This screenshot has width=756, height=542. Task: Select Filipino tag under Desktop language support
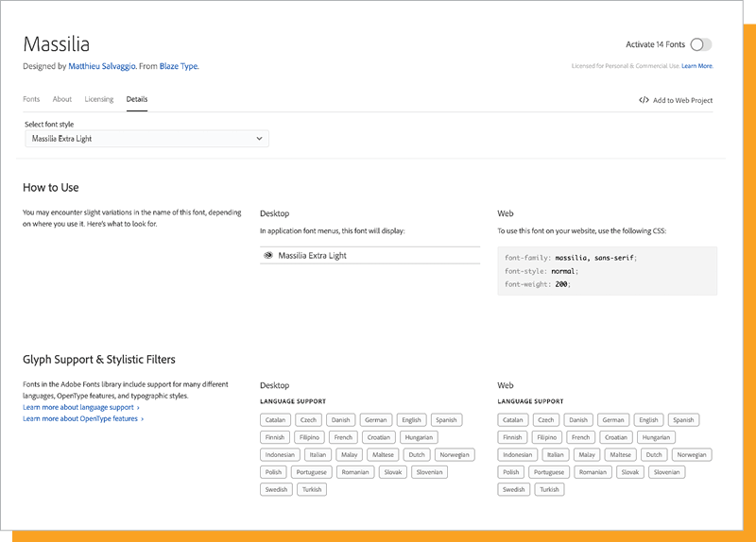tap(309, 437)
